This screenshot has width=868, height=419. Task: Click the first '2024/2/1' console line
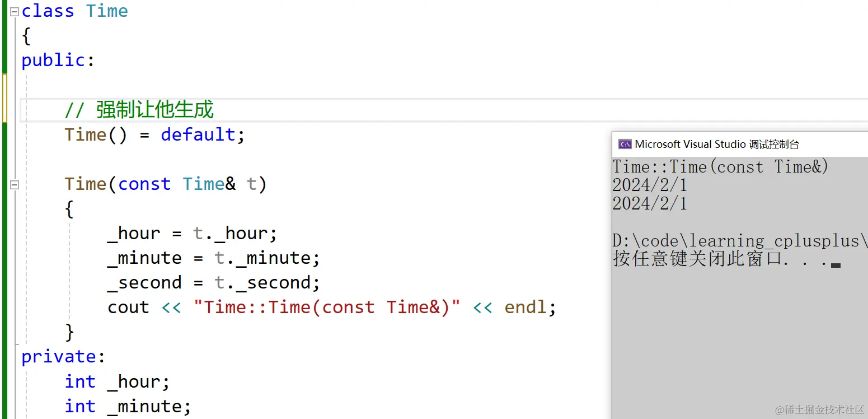(x=650, y=185)
